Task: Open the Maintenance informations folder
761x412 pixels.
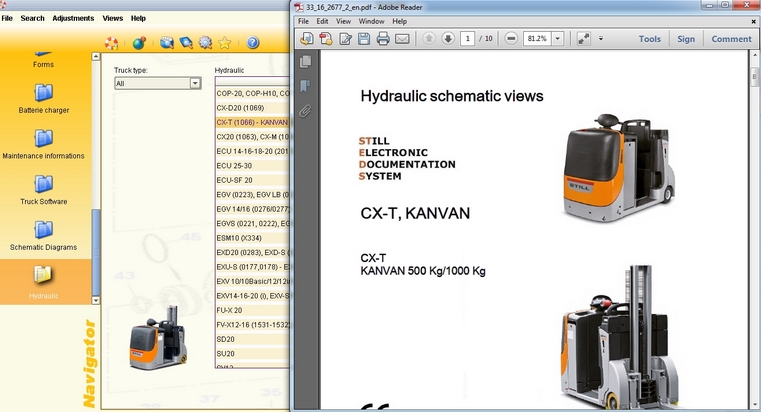Action: 44,145
